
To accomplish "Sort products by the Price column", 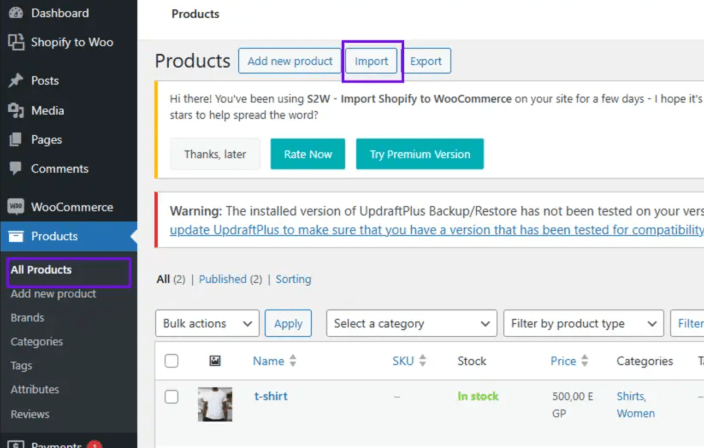I will (x=563, y=361).
